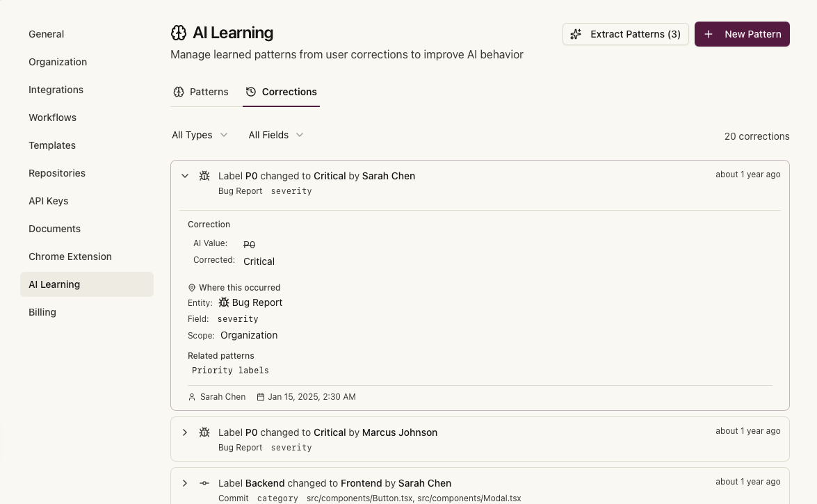817x504 pixels.
Task: Click the location pin icon near Where this occurred
Action: (192, 287)
